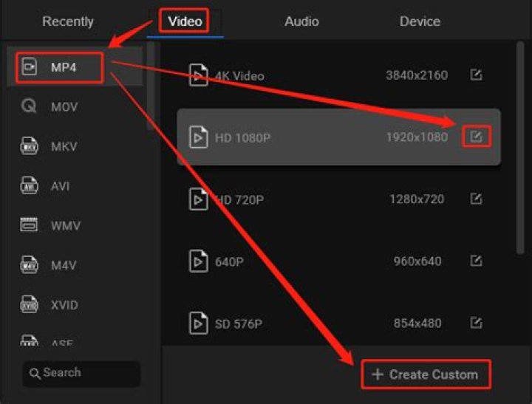Select the AVI format icon
The image size is (532, 404).
pos(29,185)
